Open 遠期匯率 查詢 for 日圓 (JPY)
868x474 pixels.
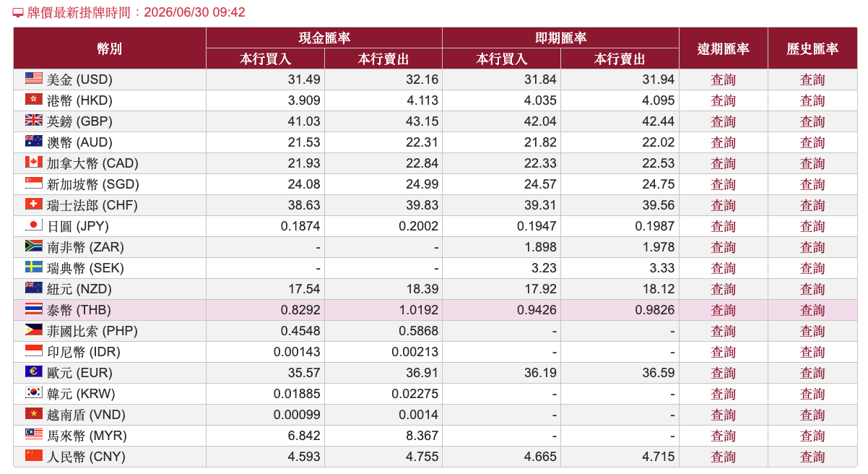tap(723, 226)
